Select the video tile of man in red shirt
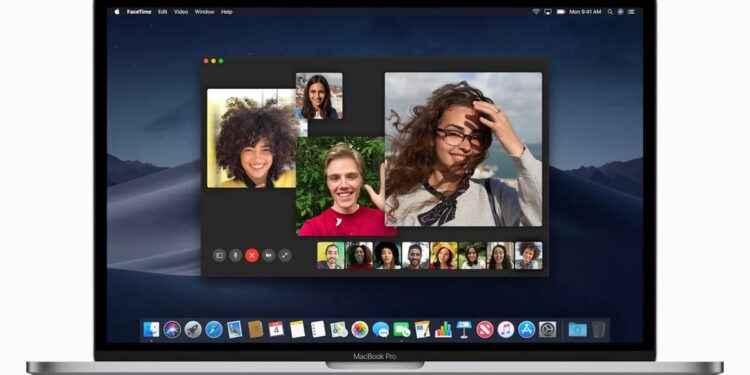Screen dimensions: 750x375 [340, 187]
